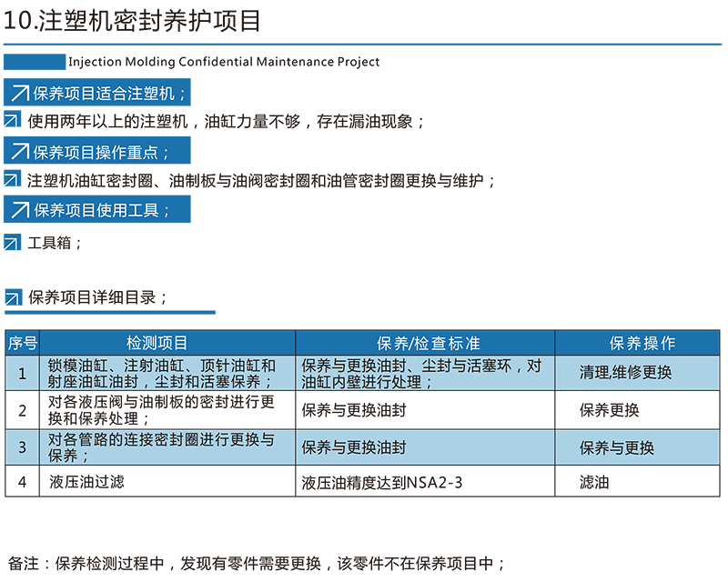The image size is (728, 582).
Task: Click the 保养项目使用工具 heading text
Action: pos(102,210)
